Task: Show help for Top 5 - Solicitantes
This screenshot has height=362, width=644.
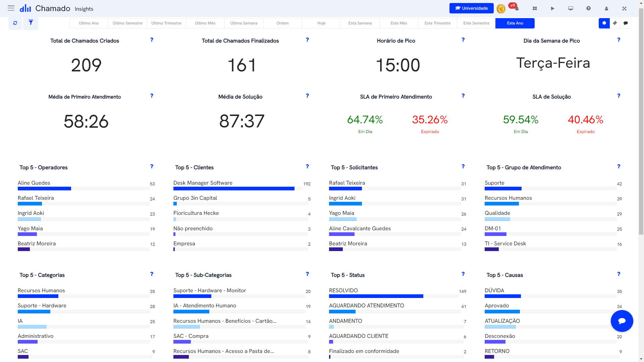Action: [x=463, y=166]
